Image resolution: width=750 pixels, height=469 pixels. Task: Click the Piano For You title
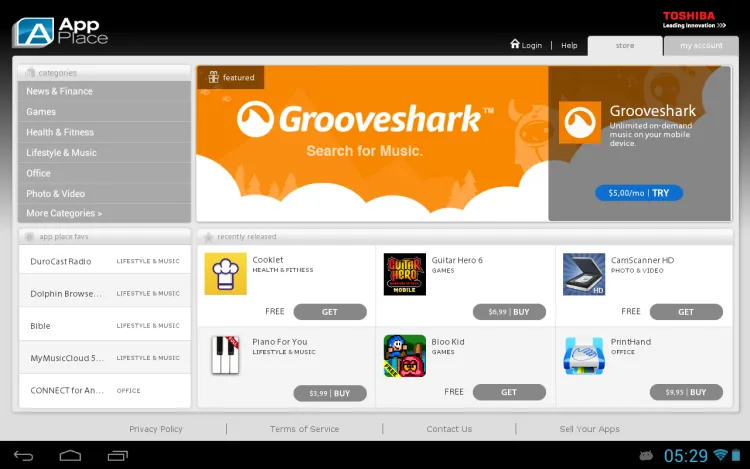point(280,342)
